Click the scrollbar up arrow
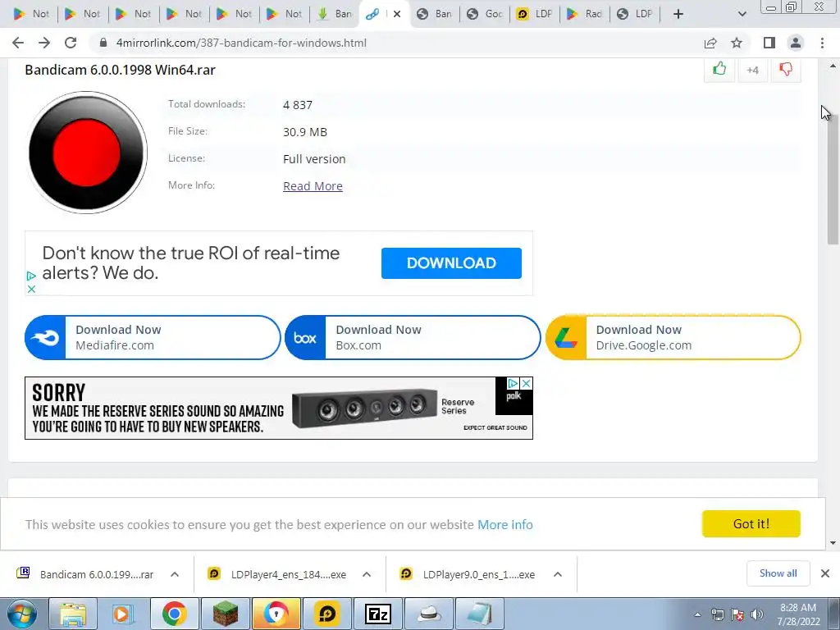 tap(833, 66)
